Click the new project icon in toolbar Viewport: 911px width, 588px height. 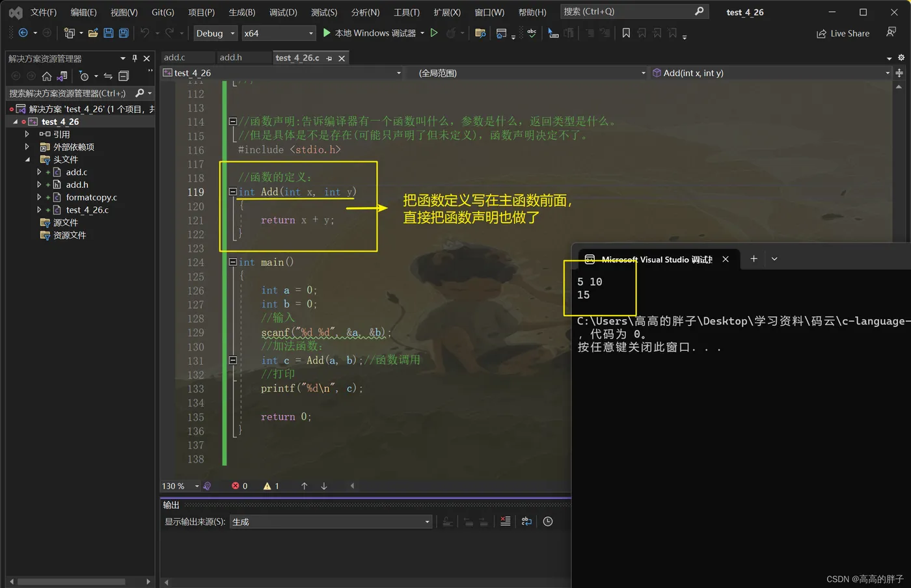[69, 33]
